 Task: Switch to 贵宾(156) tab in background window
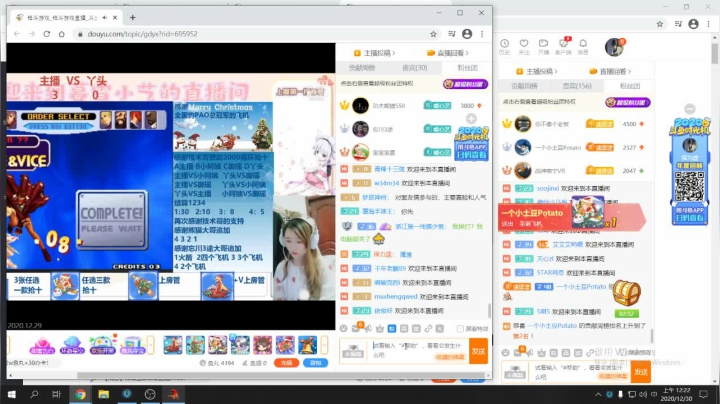577,86
